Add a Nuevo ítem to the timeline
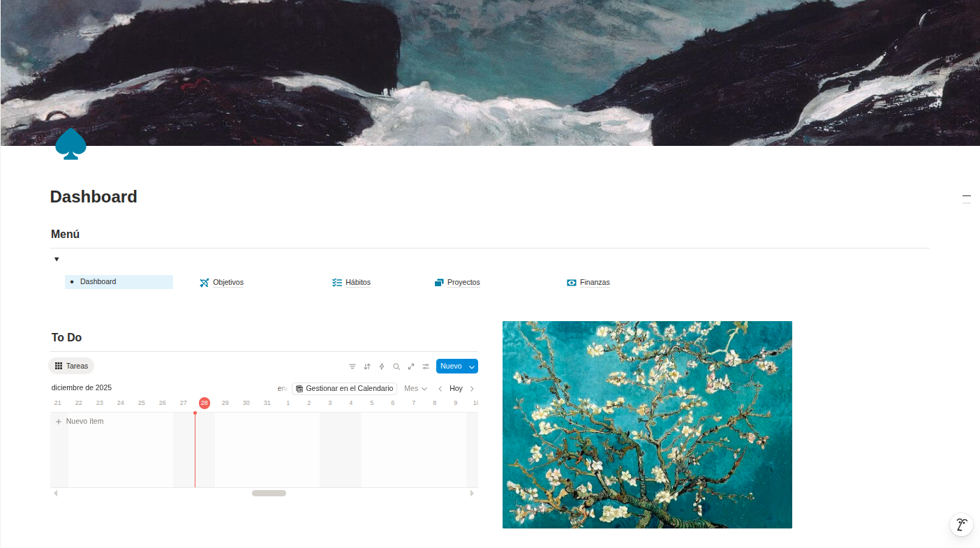The height and width of the screenshot is (548, 980). [x=80, y=422]
